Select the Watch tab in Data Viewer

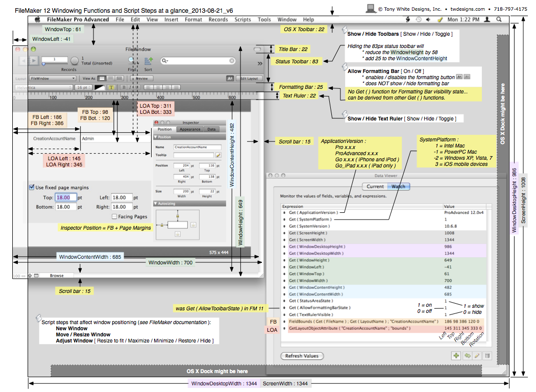click(398, 186)
